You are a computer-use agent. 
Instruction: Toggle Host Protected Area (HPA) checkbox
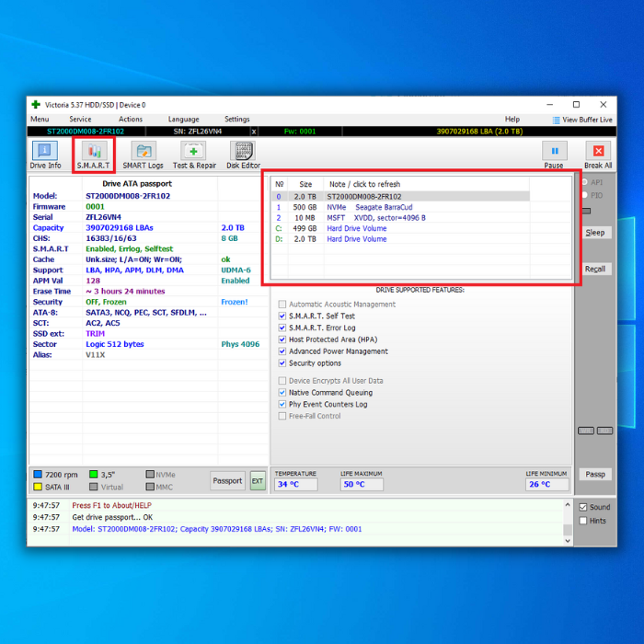282,339
